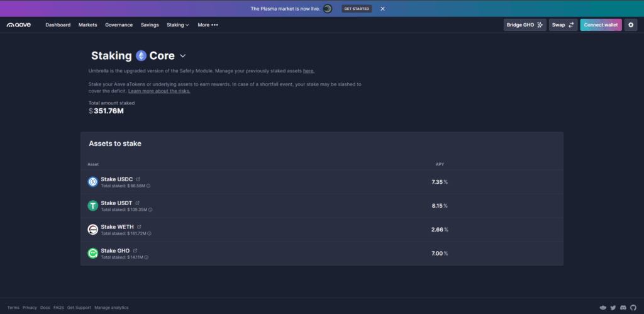644x314 pixels.
Task: Expand the Staking Core market dropdown
Action: (x=183, y=56)
